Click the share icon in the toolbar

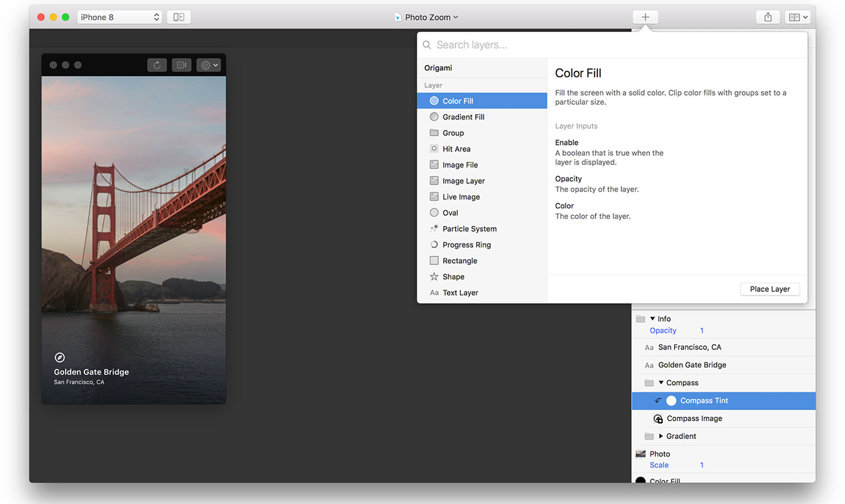point(768,16)
